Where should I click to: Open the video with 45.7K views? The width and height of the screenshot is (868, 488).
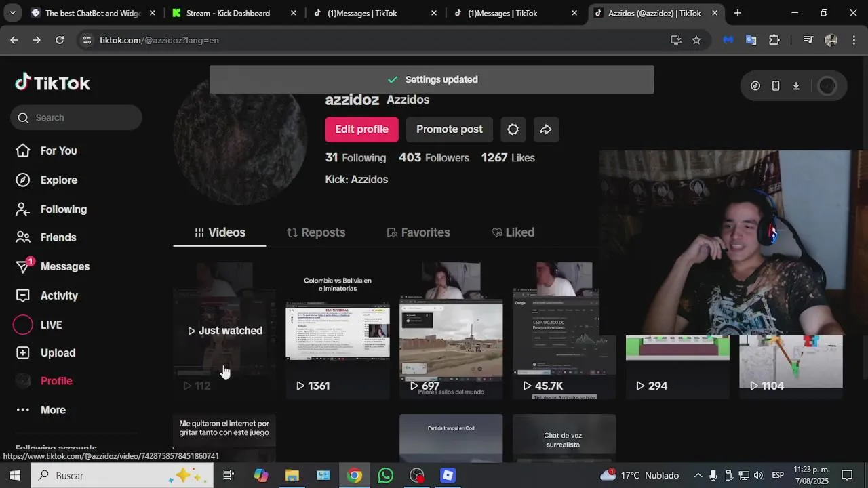click(x=564, y=330)
